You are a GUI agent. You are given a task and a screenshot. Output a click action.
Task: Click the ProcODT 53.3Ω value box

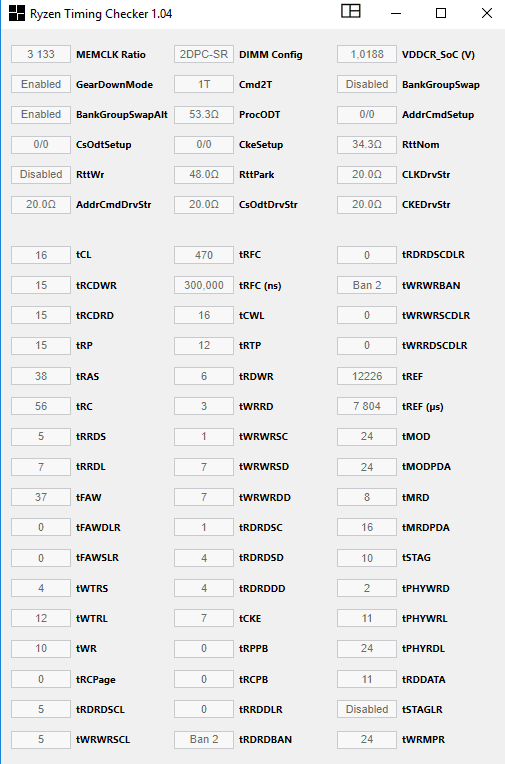[x=204, y=115]
